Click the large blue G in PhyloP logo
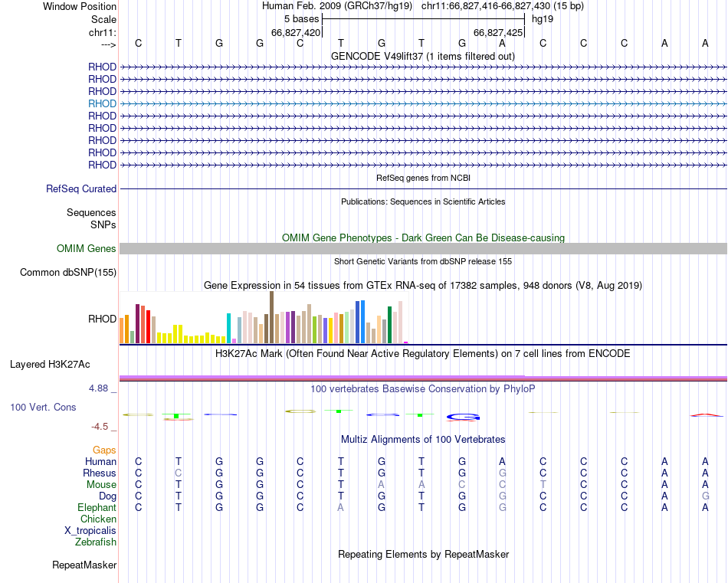728x583 pixels. [463, 418]
